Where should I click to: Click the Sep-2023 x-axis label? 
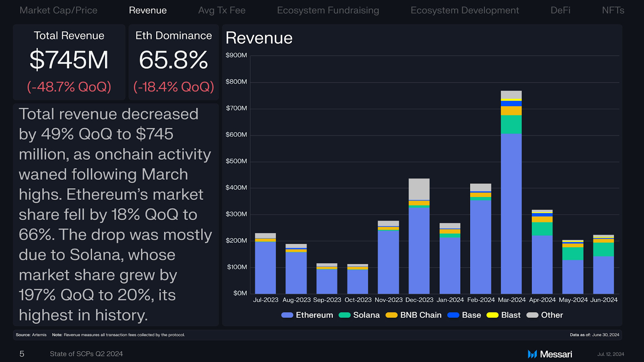327,300
